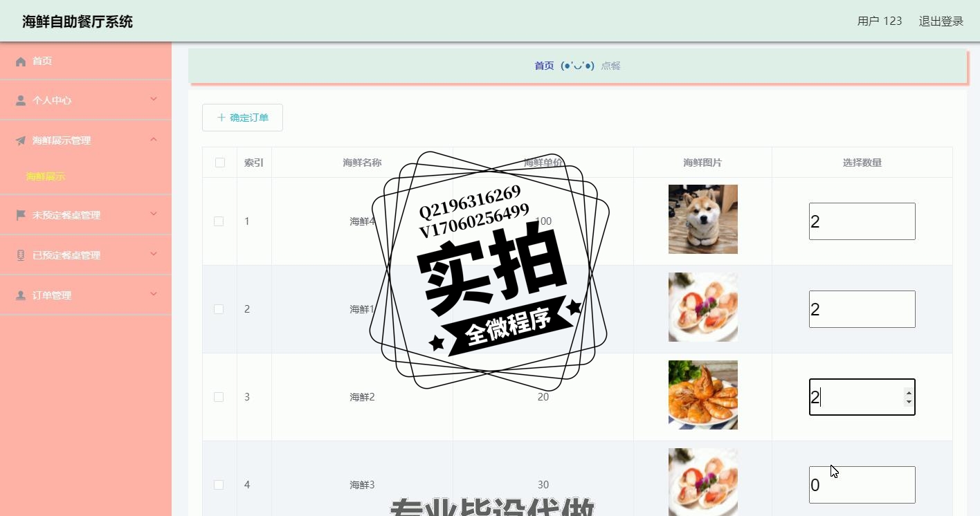
Task: Collapse the 海鲜展示管理 chevron
Action: 154,140
